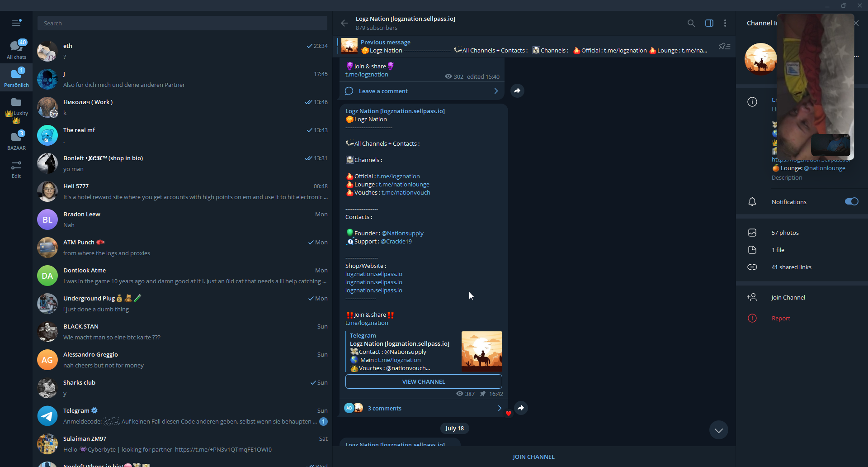Image resolution: width=868 pixels, height=467 pixels.
Task: Toggle the Notifications switch
Action: (851, 202)
